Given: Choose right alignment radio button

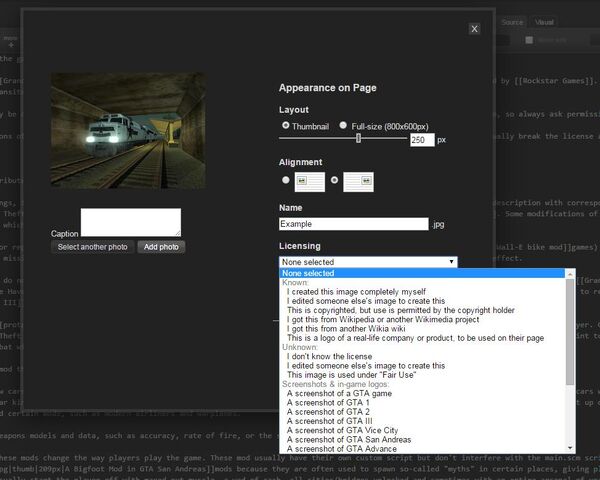Looking at the screenshot, I should click(x=334, y=180).
